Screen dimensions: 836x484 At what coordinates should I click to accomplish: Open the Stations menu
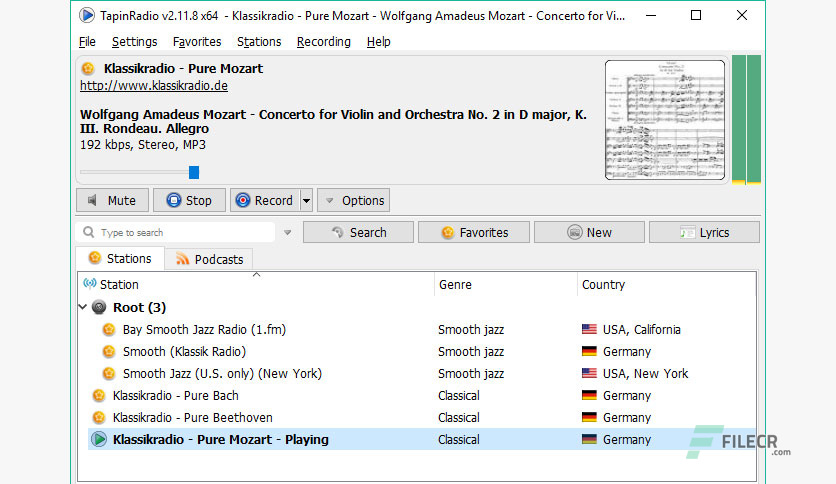coord(259,42)
